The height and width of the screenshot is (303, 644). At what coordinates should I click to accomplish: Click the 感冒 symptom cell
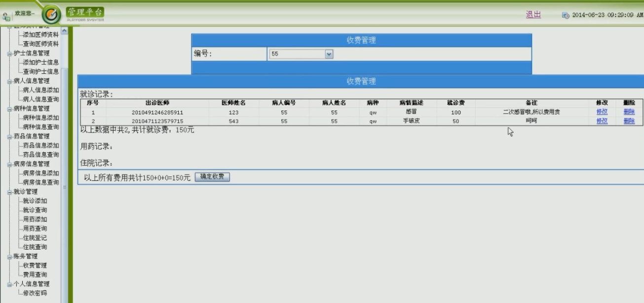click(x=411, y=112)
